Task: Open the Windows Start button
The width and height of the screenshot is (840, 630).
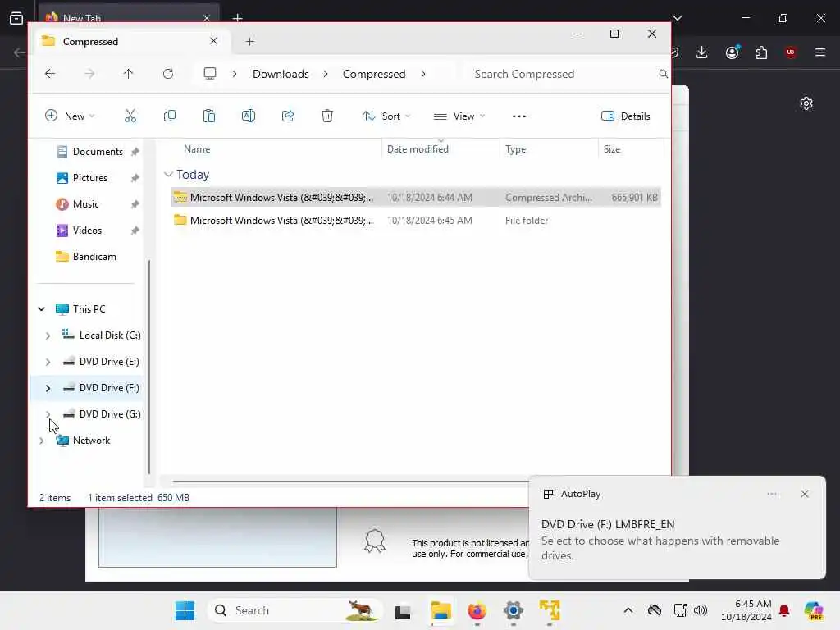Action: (185, 610)
